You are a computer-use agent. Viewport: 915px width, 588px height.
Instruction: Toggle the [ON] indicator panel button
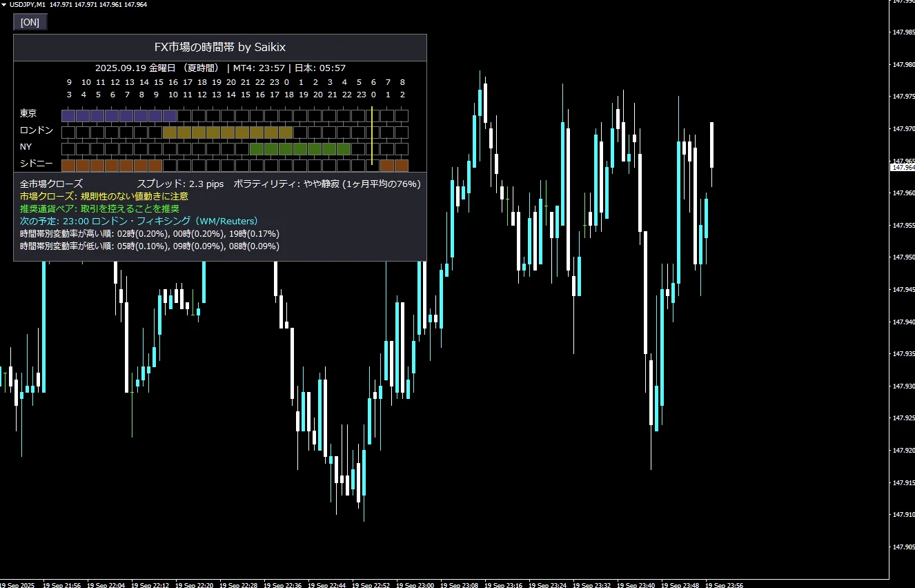[30, 22]
